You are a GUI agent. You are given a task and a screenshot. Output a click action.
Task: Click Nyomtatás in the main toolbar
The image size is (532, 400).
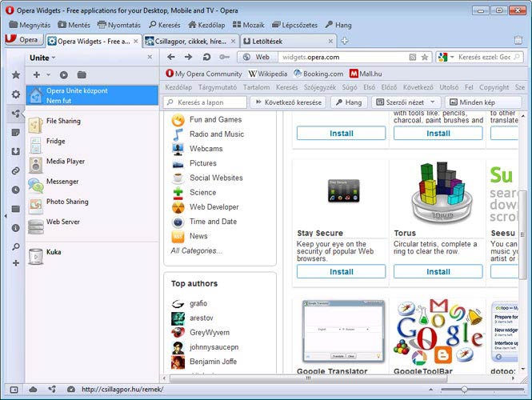[118, 25]
